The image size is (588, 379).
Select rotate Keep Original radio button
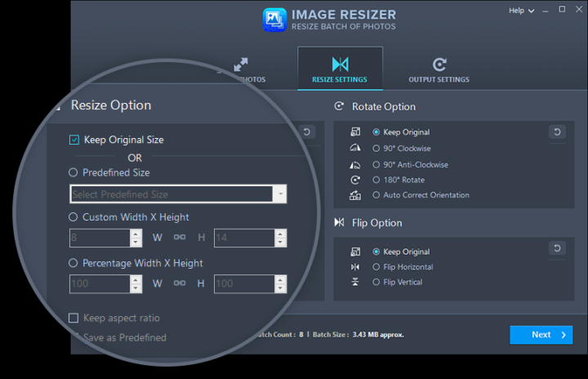(x=376, y=132)
